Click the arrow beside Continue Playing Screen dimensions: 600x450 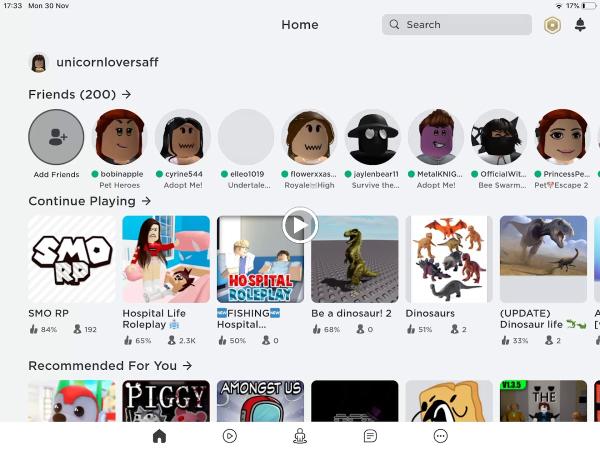[146, 201]
